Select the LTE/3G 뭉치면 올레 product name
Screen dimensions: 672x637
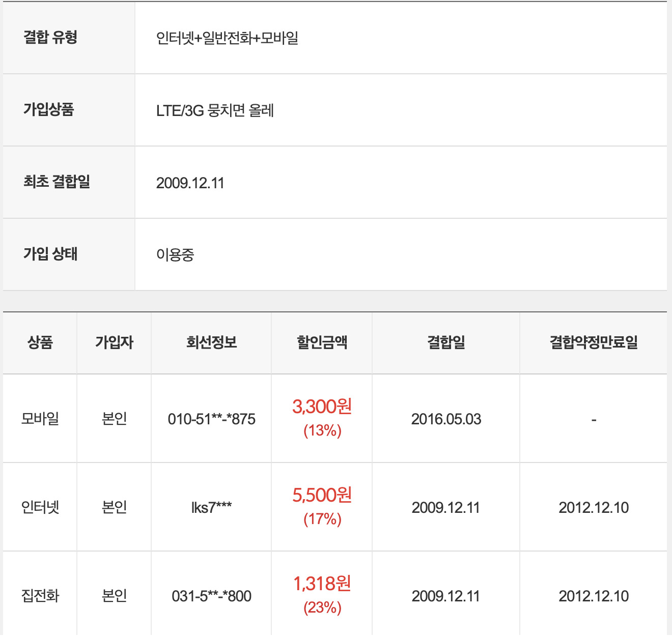pos(215,110)
